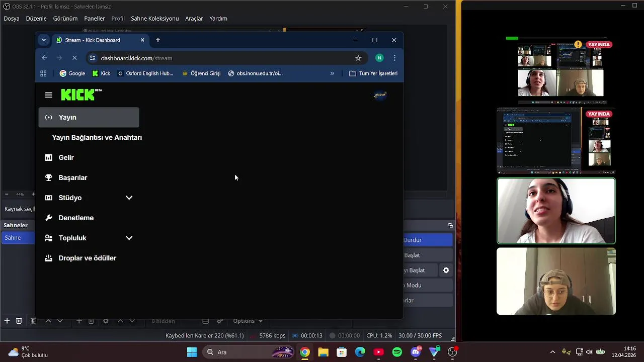Image resolution: width=644 pixels, height=362 pixels.
Task: Open OBS scene filters icon
Action: pos(33,321)
